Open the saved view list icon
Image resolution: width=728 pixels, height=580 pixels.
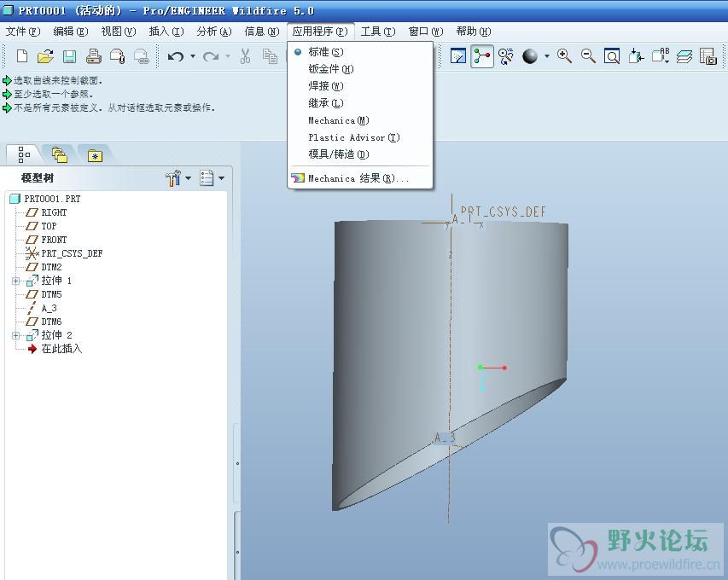tap(661, 56)
